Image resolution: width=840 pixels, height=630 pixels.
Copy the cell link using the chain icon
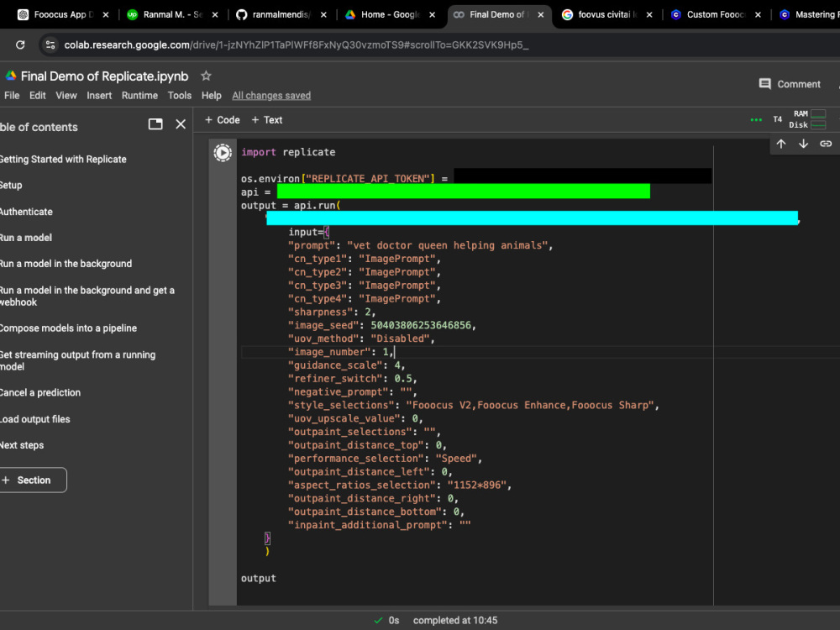(x=825, y=144)
